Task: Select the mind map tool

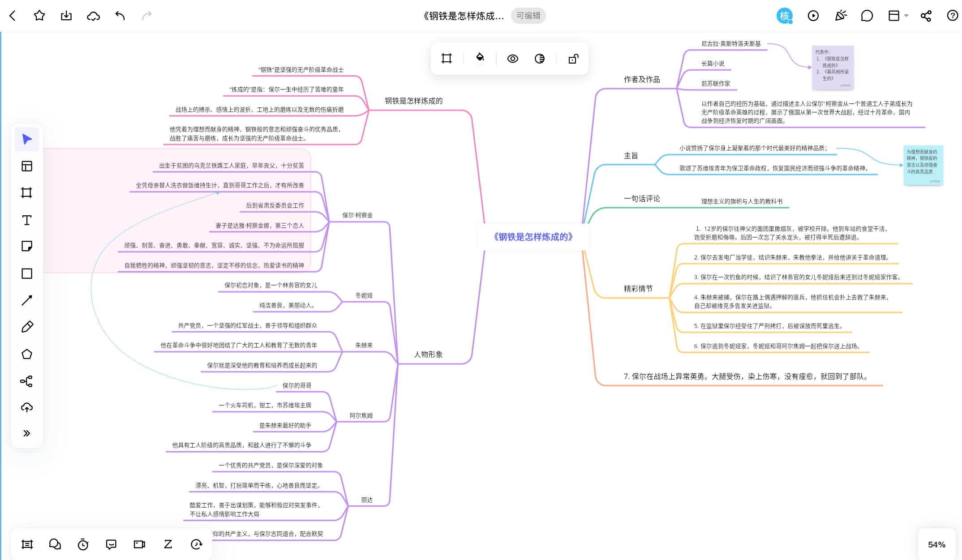Action: pos(27,381)
